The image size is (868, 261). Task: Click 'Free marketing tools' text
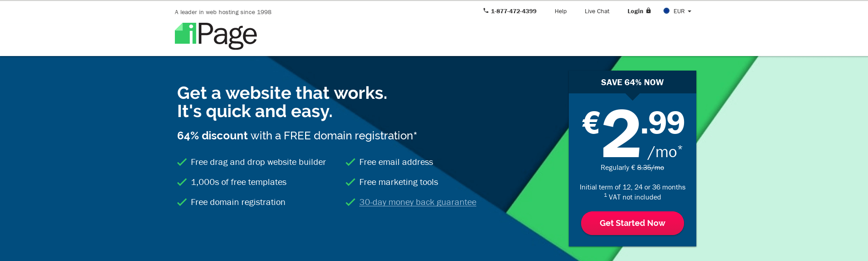pos(398,182)
